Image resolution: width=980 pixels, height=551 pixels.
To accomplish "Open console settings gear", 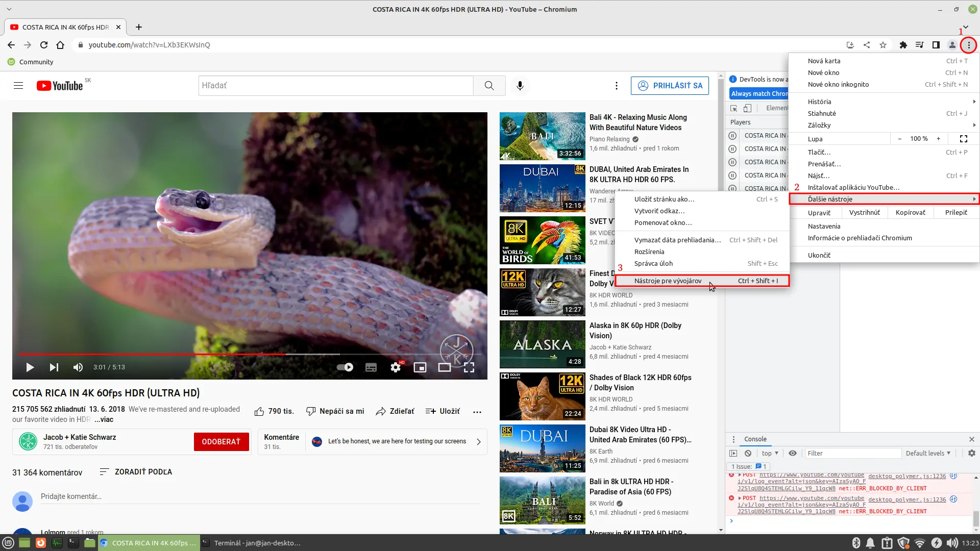I will pos(971,453).
